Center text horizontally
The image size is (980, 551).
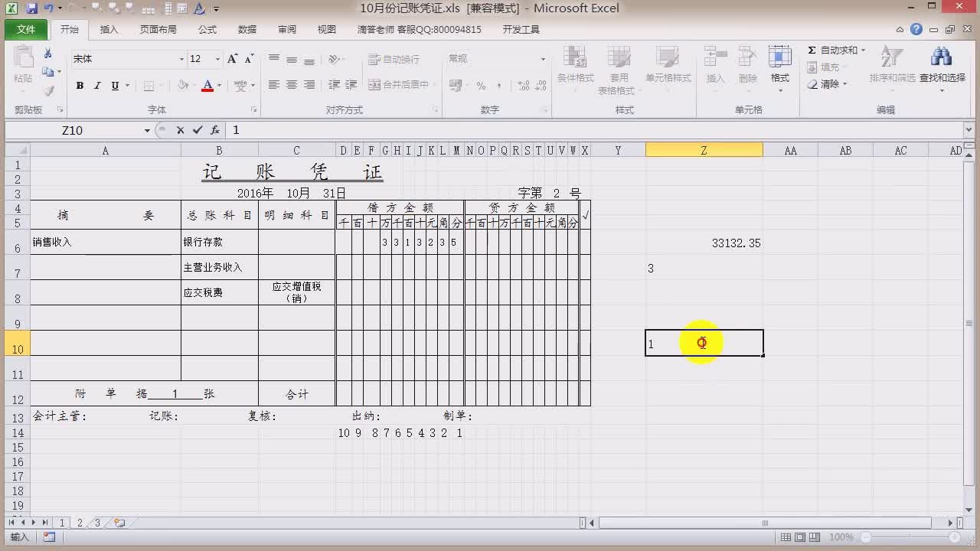[292, 85]
